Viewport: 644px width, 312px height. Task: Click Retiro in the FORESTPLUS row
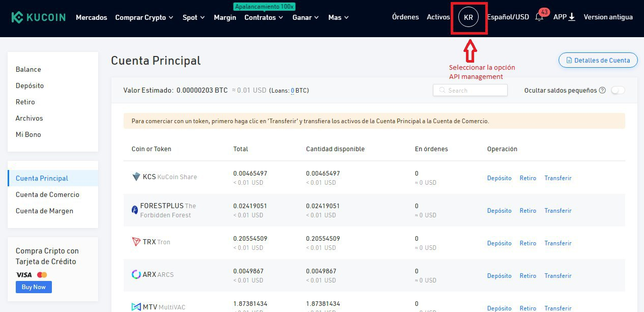click(x=528, y=211)
